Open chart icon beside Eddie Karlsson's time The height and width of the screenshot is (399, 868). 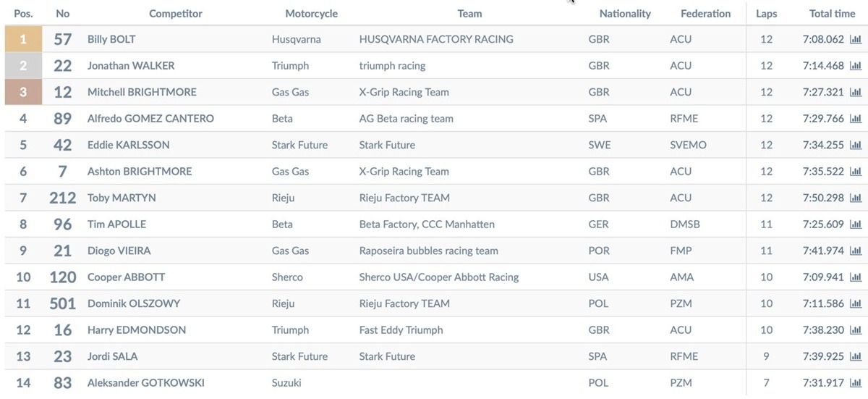[x=856, y=146]
